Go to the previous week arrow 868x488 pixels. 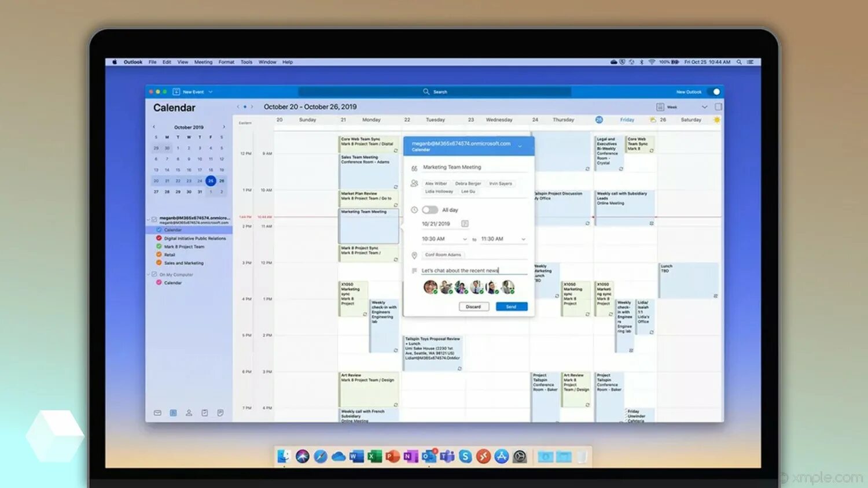click(x=238, y=107)
